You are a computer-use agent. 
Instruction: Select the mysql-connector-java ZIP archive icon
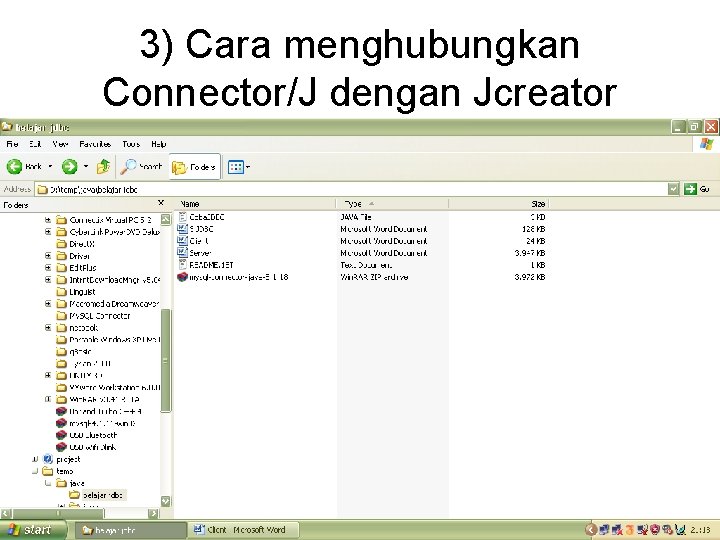(x=182, y=277)
